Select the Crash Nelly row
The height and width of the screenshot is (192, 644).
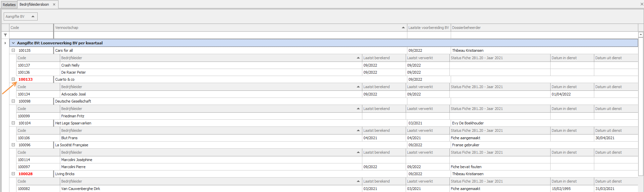pyautogui.click(x=70, y=65)
